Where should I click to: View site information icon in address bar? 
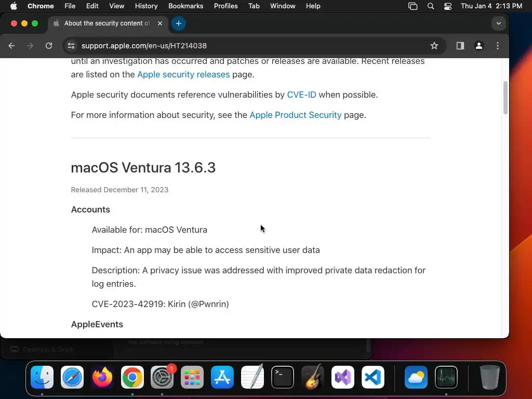click(x=71, y=46)
